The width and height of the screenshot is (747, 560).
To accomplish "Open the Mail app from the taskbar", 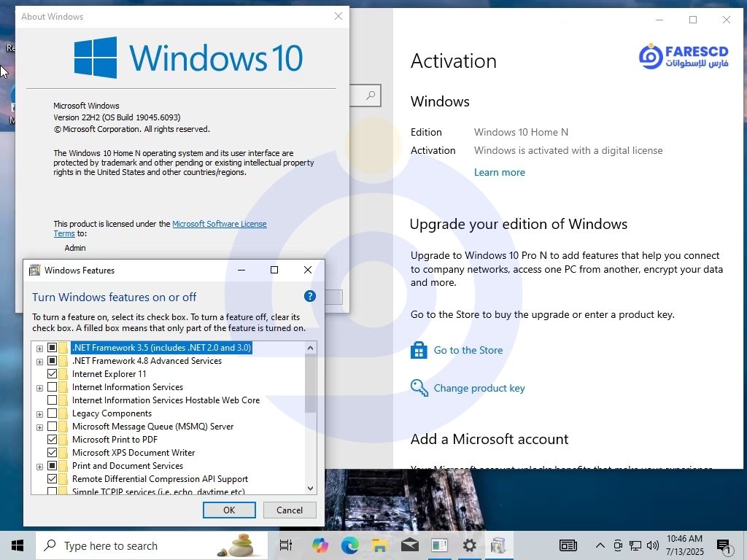I will pyautogui.click(x=410, y=545).
